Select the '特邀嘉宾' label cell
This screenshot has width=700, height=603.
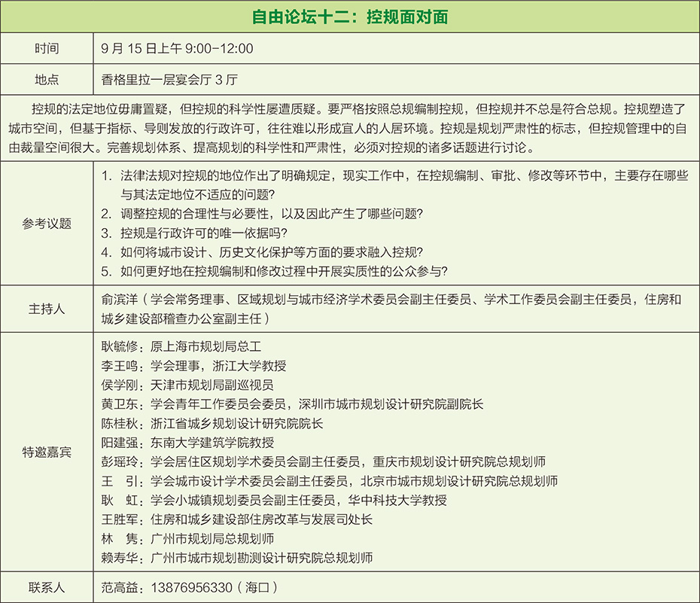pos(47,452)
